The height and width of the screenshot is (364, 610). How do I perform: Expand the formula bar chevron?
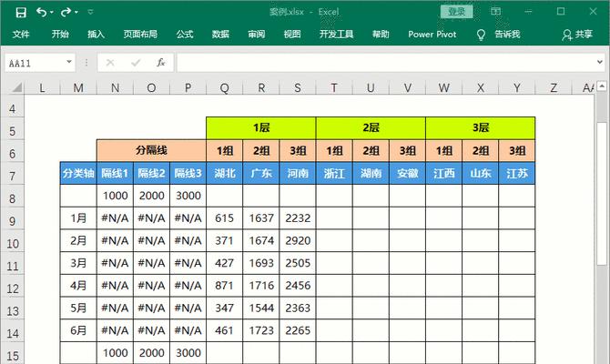(599, 62)
